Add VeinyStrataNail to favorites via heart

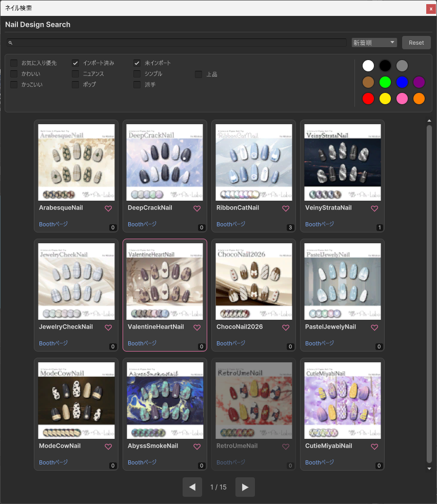click(x=374, y=208)
